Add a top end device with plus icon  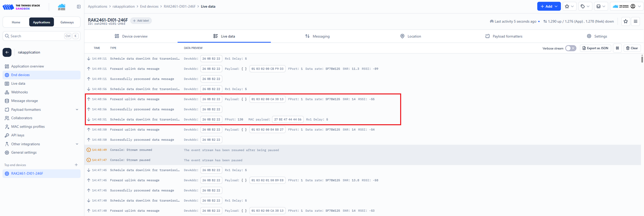pyautogui.click(x=76, y=165)
